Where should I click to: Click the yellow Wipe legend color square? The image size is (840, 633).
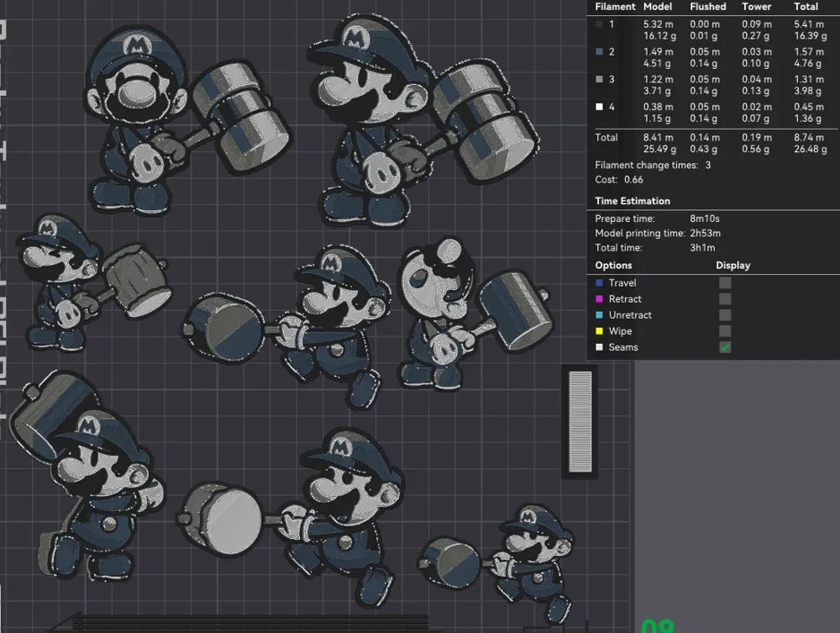[599, 331]
